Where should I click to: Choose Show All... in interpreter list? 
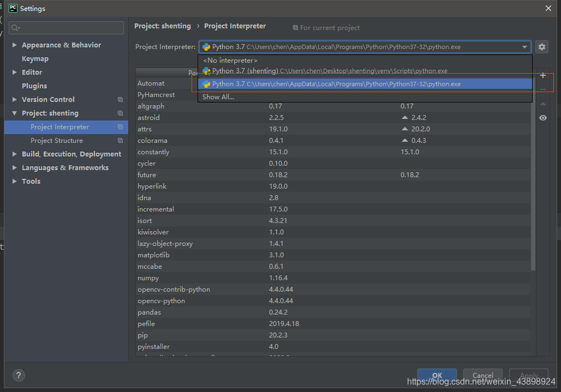(365, 97)
